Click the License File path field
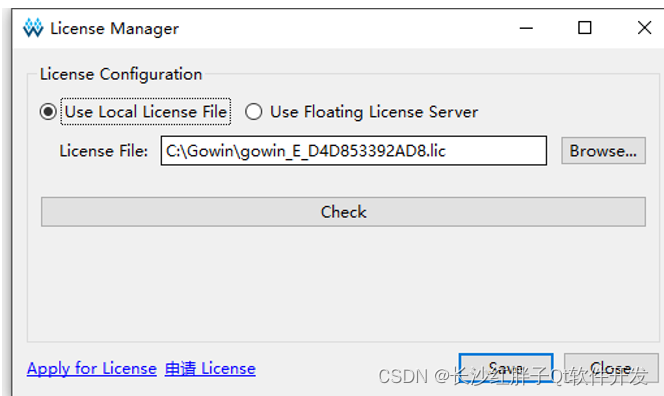 point(354,151)
